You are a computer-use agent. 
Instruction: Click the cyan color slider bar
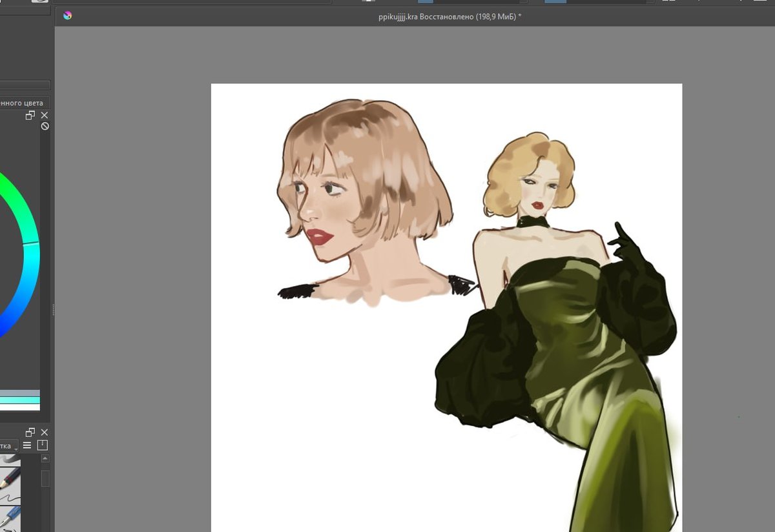pos(20,400)
